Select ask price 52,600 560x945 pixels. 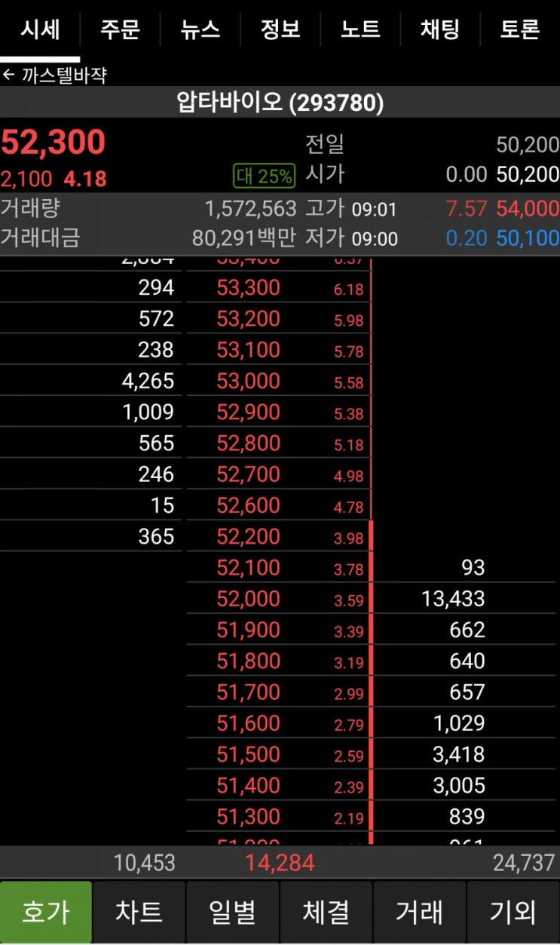248,505
